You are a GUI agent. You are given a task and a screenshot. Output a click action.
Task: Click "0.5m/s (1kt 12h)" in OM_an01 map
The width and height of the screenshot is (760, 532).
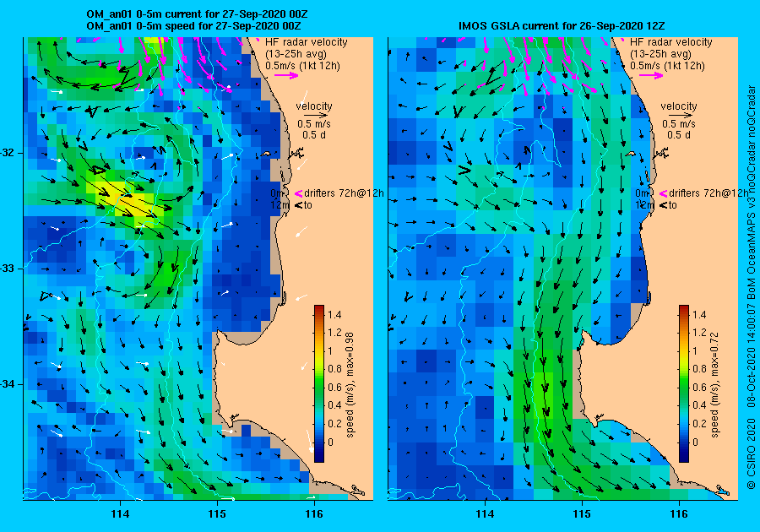pyautogui.click(x=302, y=66)
